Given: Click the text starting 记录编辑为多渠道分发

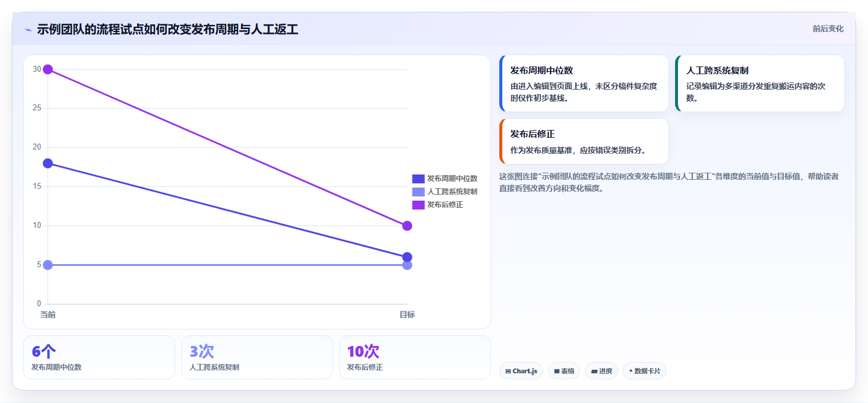Looking at the screenshot, I should (756, 92).
